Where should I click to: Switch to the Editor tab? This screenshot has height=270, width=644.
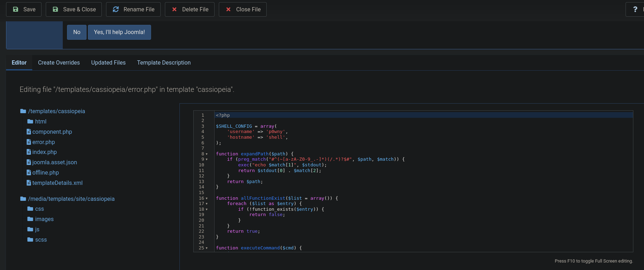point(19,62)
